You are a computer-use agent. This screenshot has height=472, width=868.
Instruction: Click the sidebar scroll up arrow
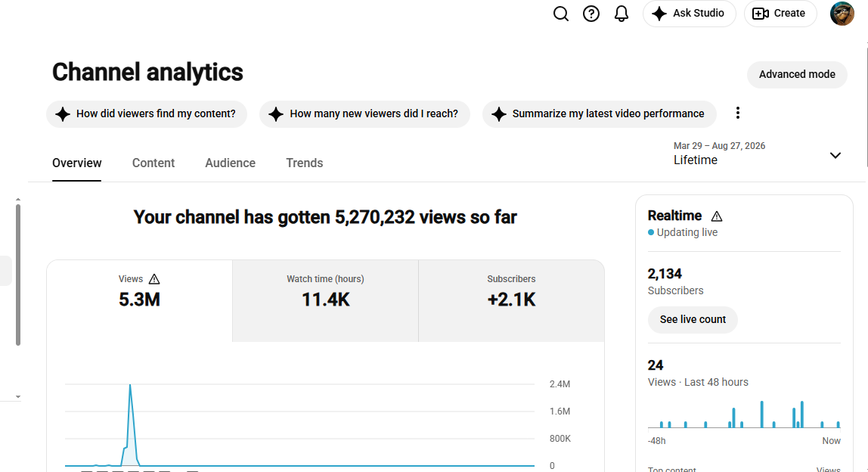pyautogui.click(x=18, y=200)
